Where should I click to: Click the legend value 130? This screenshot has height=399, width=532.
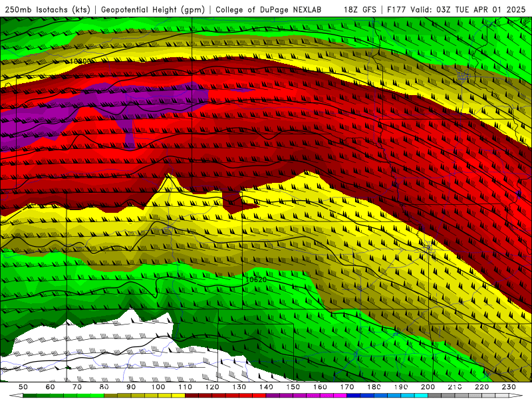point(239,387)
